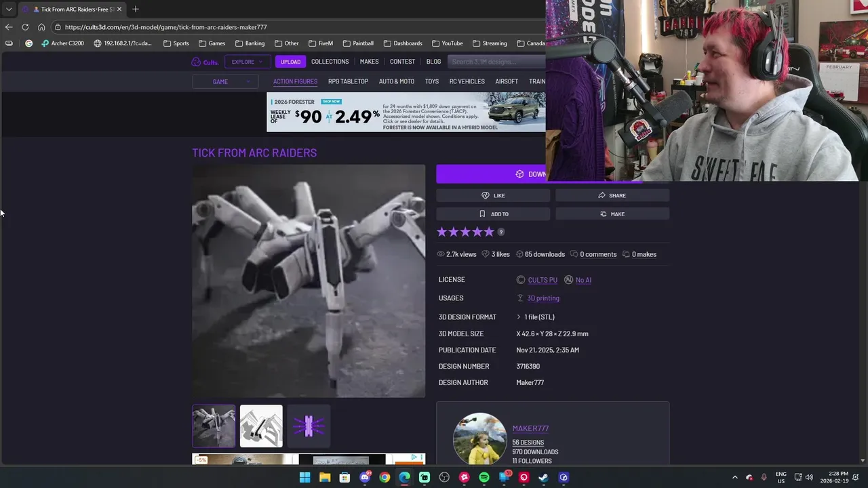868x488 pixels.
Task: Select the RC VEHICLES tab
Action: [467, 81]
